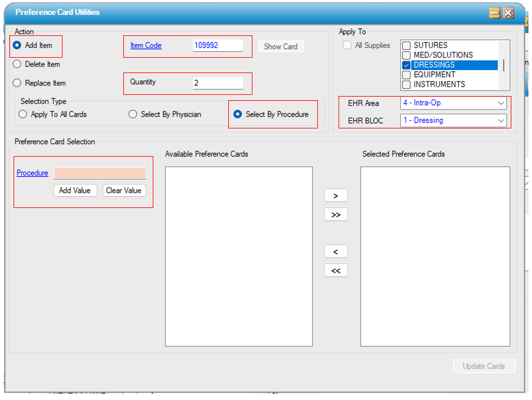Click the move-one-left '<' arrow button
Screen dimensions: 532x400
tap(336, 252)
